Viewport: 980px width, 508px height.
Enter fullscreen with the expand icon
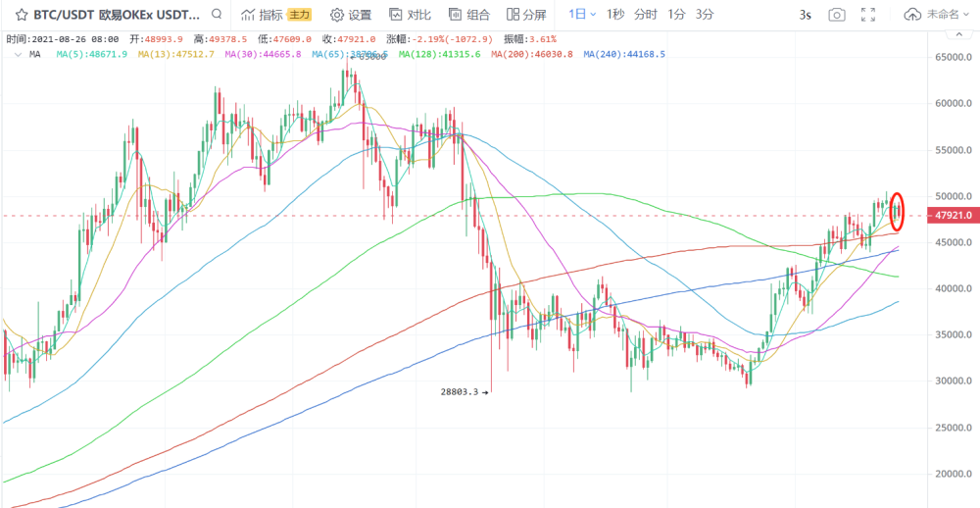[868, 15]
